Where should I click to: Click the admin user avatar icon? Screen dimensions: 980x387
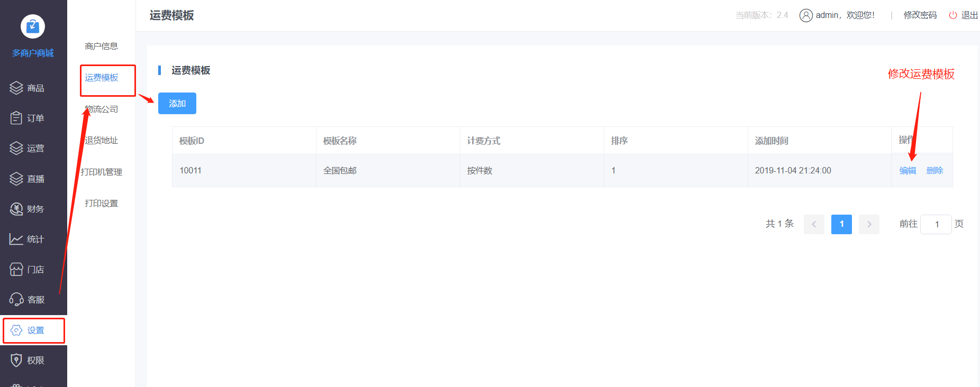click(806, 15)
